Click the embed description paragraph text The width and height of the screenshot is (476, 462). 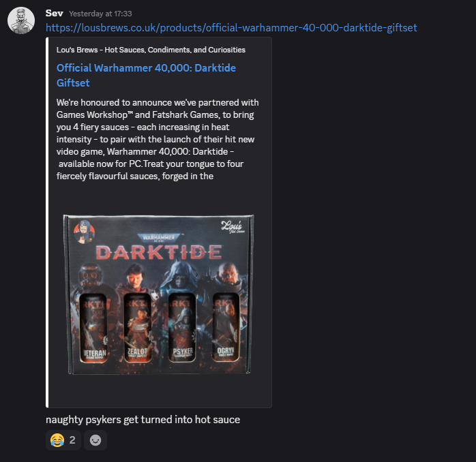[x=158, y=139]
